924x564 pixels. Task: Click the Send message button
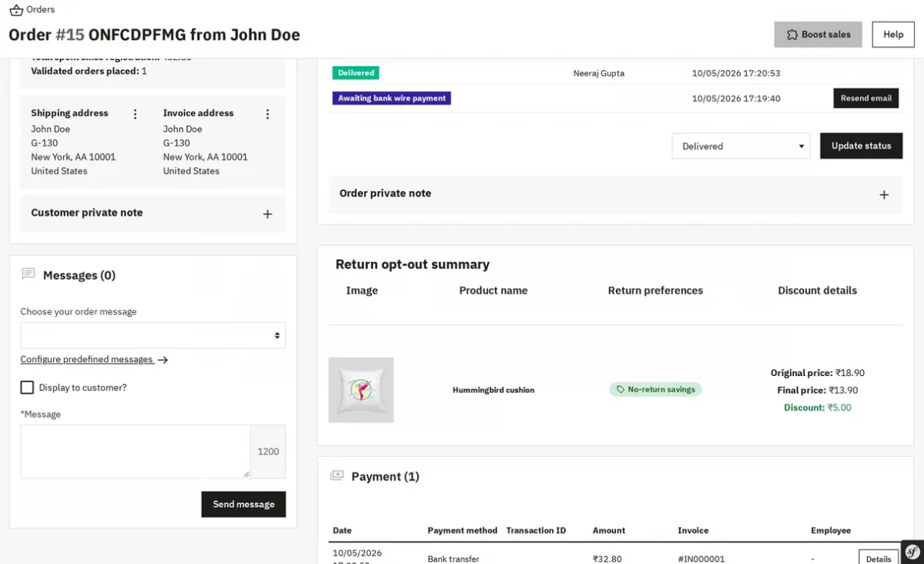[x=243, y=504]
